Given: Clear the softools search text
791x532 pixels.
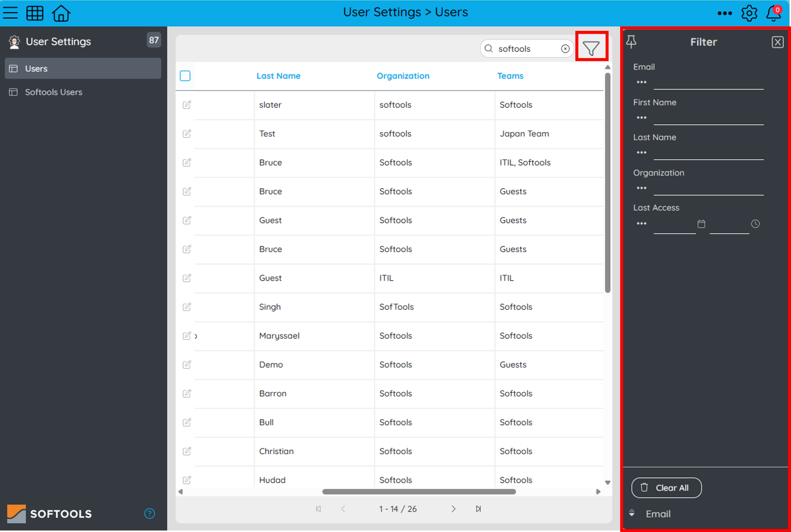Looking at the screenshot, I should (x=565, y=49).
